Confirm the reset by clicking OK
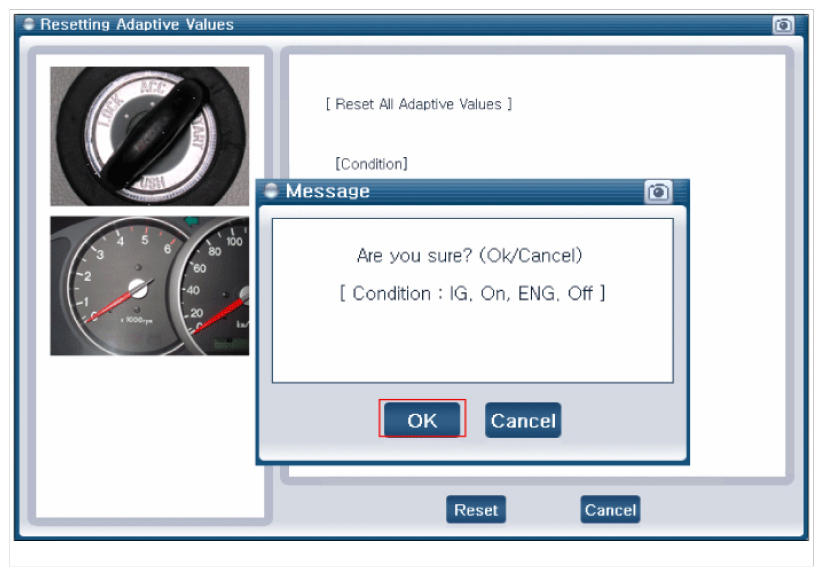823x576 pixels. 422,420
